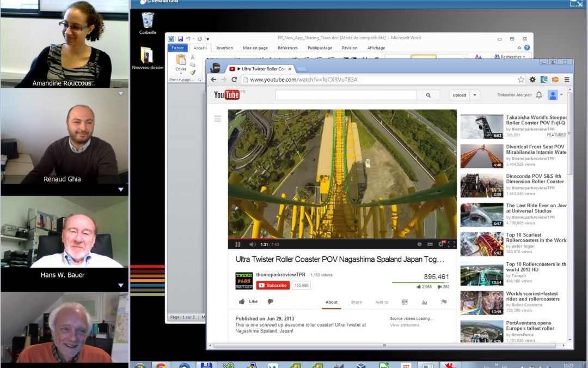Screen dimensions: 588x368
Task: Click the Windows Start button
Action: (x=140, y=365)
